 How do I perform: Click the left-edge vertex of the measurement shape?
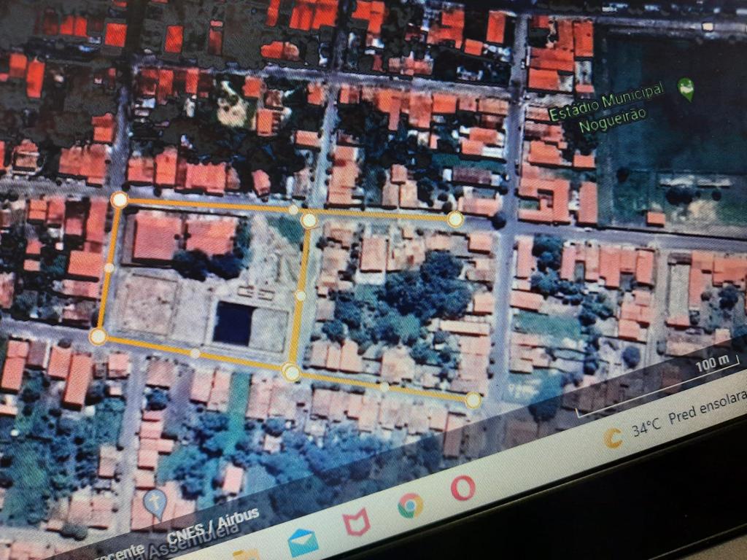click(110, 268)
